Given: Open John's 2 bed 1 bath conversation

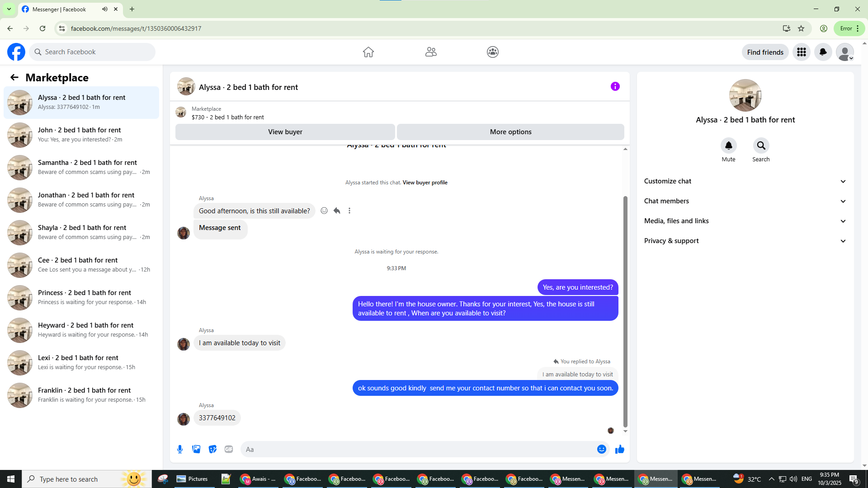Looking at the screenshot, I should click(x=81, y=135).
